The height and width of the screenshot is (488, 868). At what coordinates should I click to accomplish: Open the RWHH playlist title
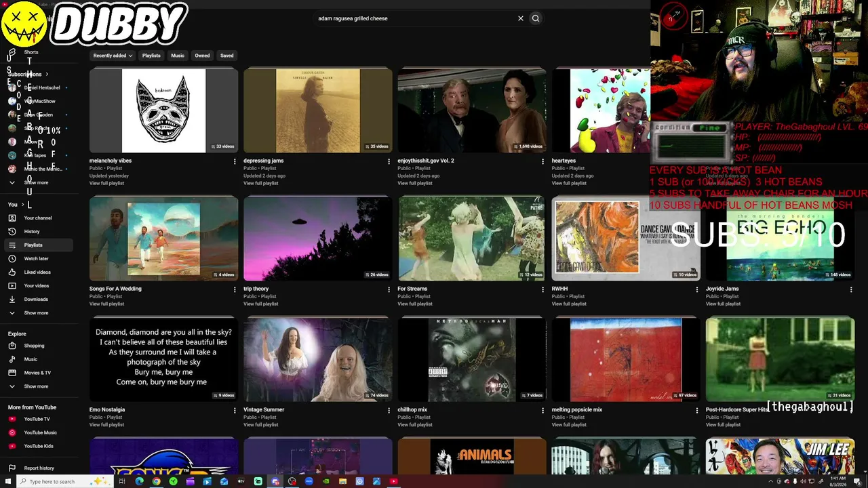pos(559,289)
